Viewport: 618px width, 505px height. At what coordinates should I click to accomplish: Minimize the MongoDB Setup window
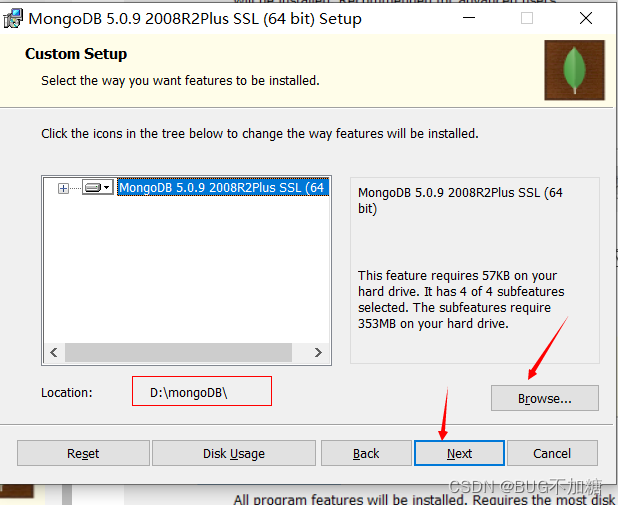[x=469, y=18]
